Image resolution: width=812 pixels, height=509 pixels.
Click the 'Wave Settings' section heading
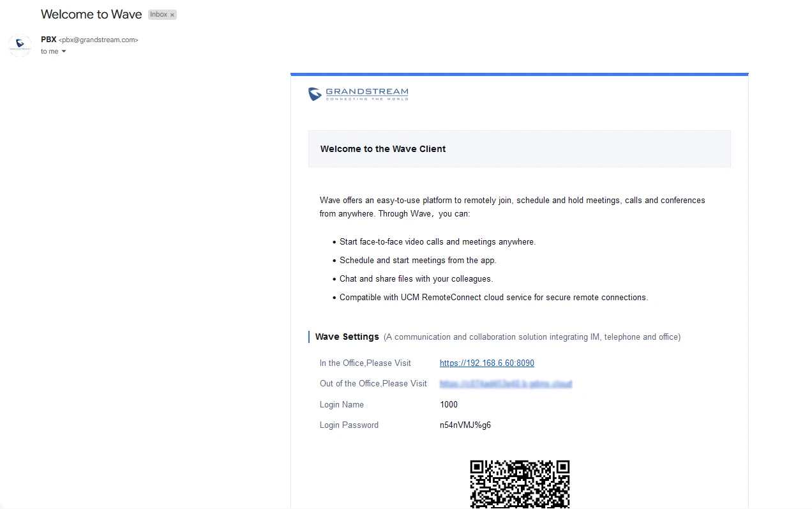347,337
